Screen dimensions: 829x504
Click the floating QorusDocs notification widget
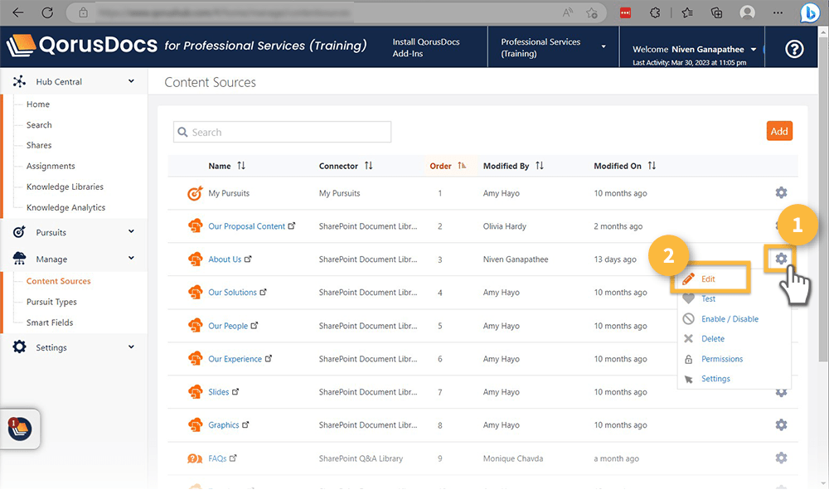click(20, 429)
